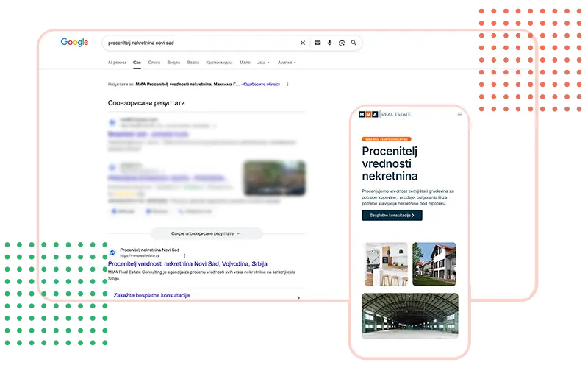Open the three-dot menu next to location results

click(x=287, y=84)
